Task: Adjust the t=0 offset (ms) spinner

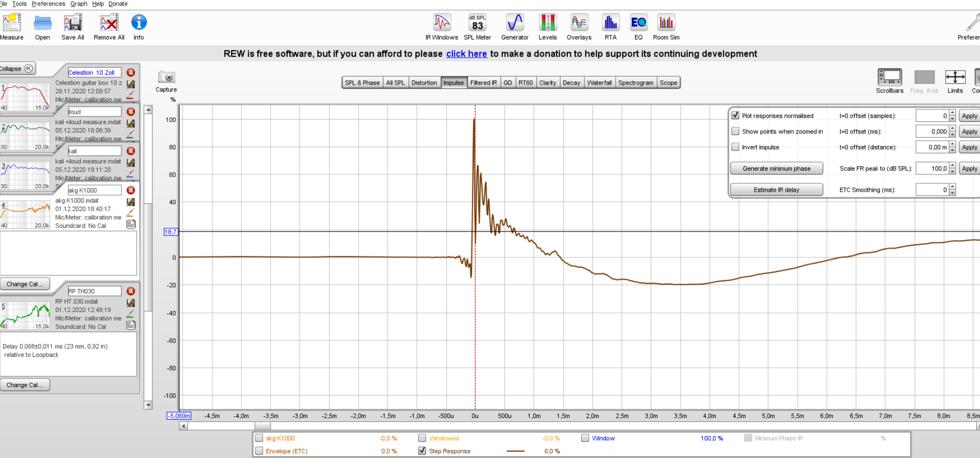Action: coord(952,131)
